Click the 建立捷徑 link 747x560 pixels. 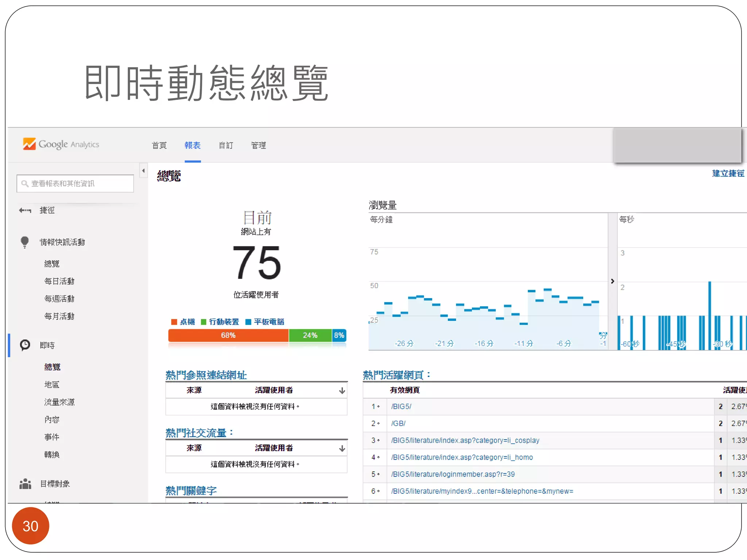728,174
